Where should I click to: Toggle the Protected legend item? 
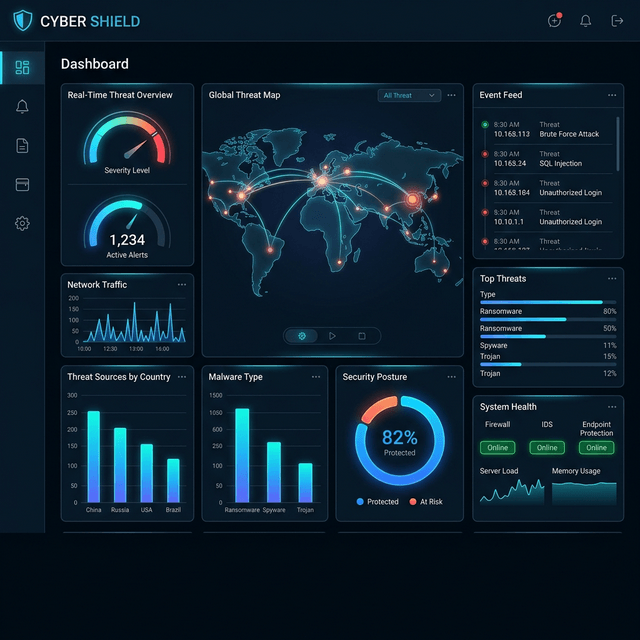click(378, 502)
